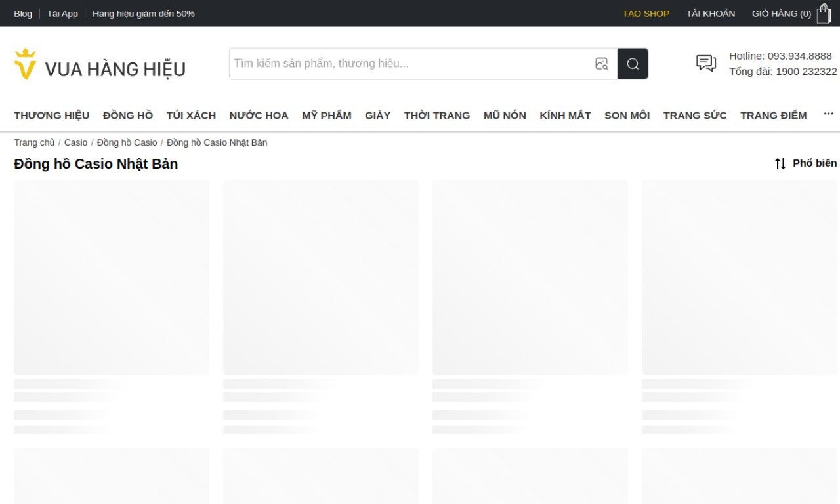Open the shopping bag cart icon
The height and width of the screenshot is (504, 840).
pyautogui.click(x=824, y=13)
